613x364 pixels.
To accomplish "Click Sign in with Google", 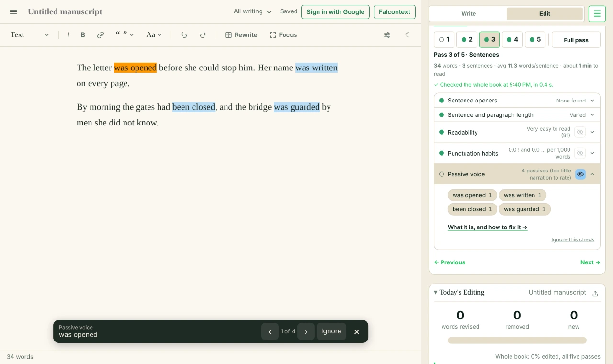I will pyautogui.click(x=335, y=12).
